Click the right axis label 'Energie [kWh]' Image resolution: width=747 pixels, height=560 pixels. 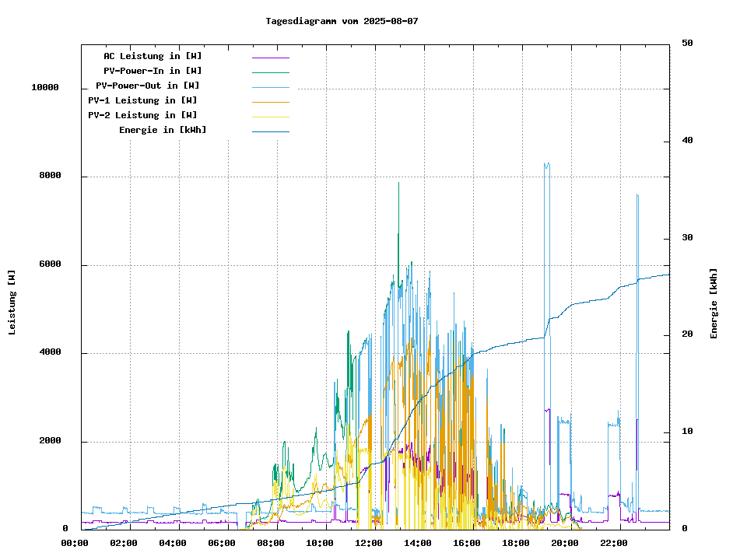714,303
